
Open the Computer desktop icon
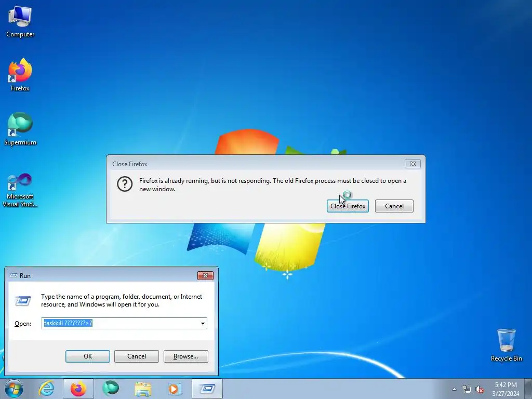tap(20, 21)
